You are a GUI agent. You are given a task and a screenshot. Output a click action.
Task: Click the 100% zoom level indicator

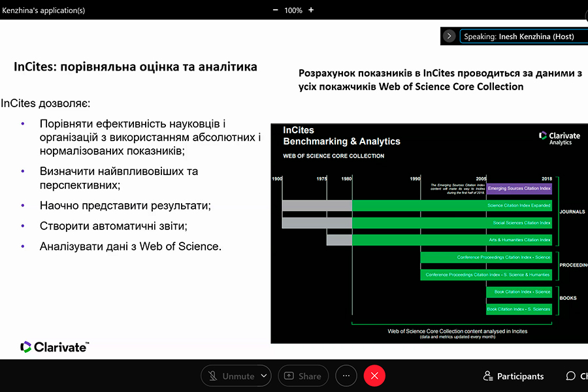coord(293,10)
